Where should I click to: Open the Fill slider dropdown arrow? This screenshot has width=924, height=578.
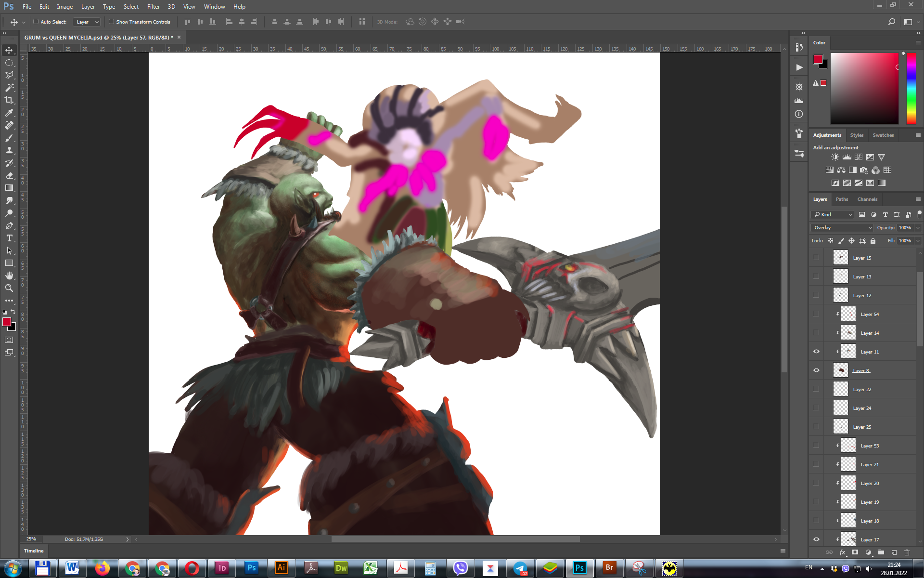pyautogui.click(x=918, y=240)
